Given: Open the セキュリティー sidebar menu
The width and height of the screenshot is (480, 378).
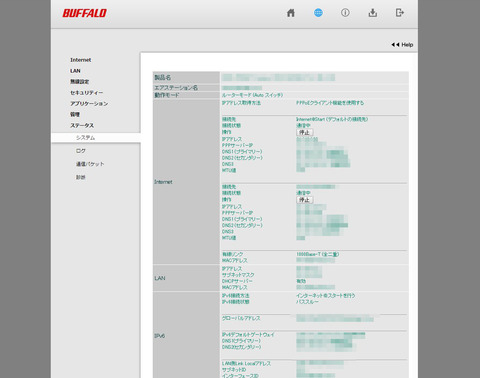Looking at the screenshot, I should [x=87, y=93].
